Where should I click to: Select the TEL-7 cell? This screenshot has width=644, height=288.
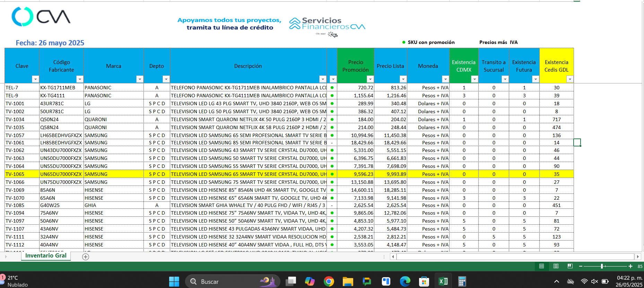point(22,88)
